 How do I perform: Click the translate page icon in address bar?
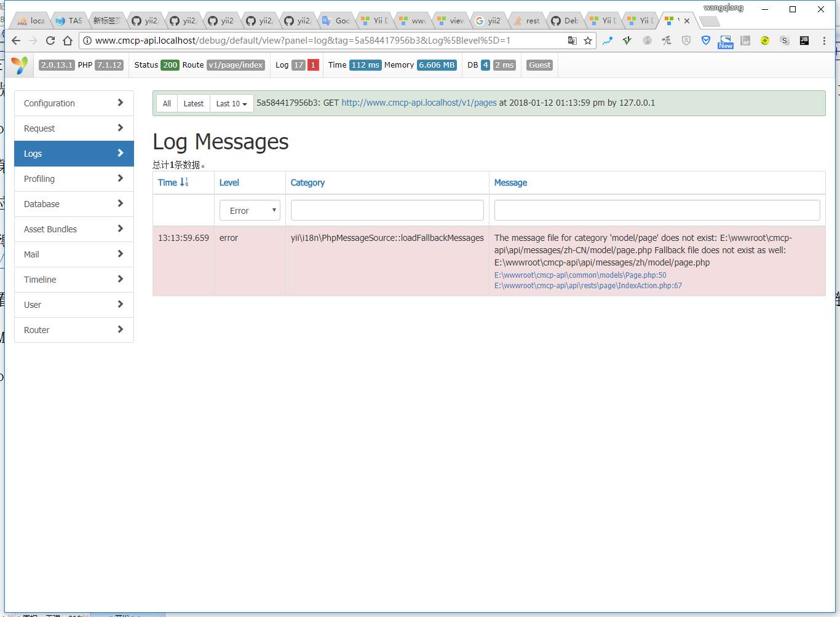pyautogui.click(x=573, y=41)
